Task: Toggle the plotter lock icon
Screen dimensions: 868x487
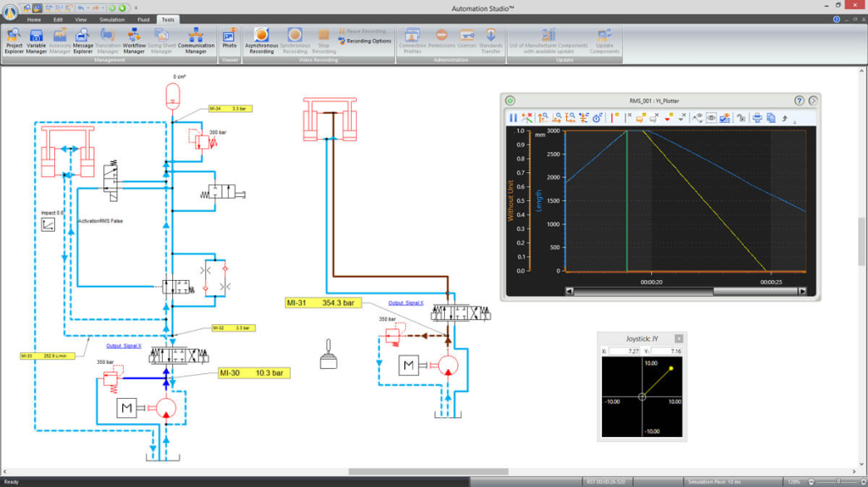Action: [x=741, y=117]
